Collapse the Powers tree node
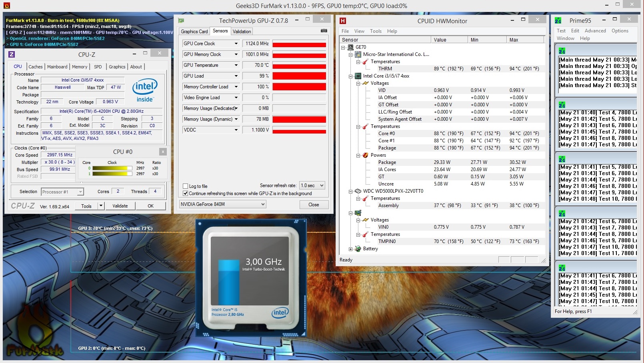The width and height of the screenshot is (644, 363). (358, 155)
